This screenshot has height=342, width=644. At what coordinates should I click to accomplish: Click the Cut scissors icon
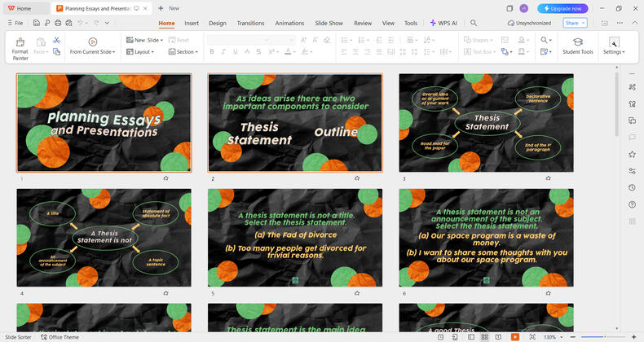57,40
